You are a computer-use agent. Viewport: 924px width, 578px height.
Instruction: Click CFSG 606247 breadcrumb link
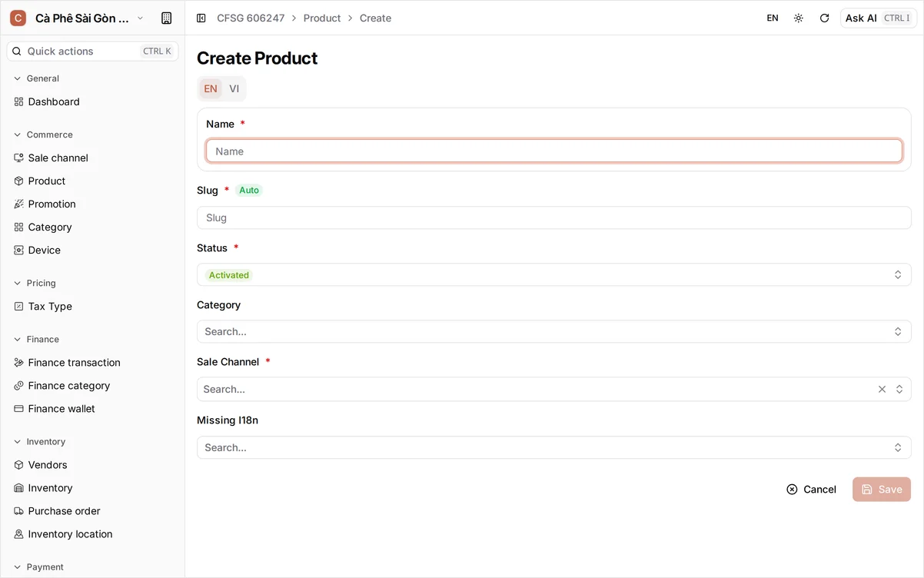pyautogui.click(x=251, y=18)
